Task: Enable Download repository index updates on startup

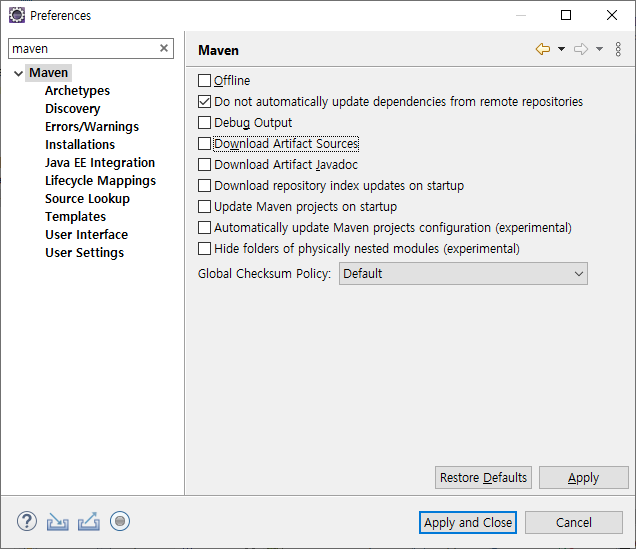Action: click(x=204, y=185)
